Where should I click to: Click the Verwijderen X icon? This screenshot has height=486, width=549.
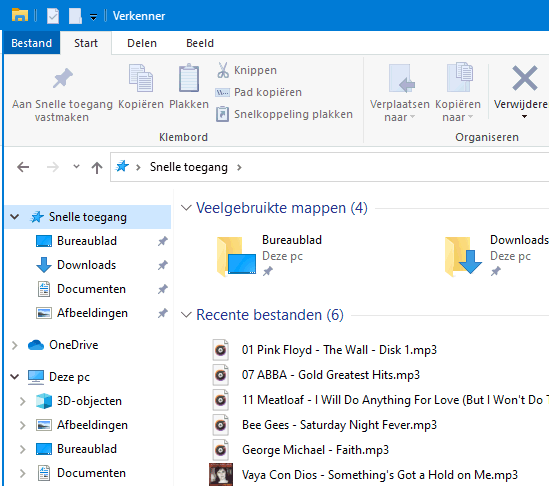[524, 78]
